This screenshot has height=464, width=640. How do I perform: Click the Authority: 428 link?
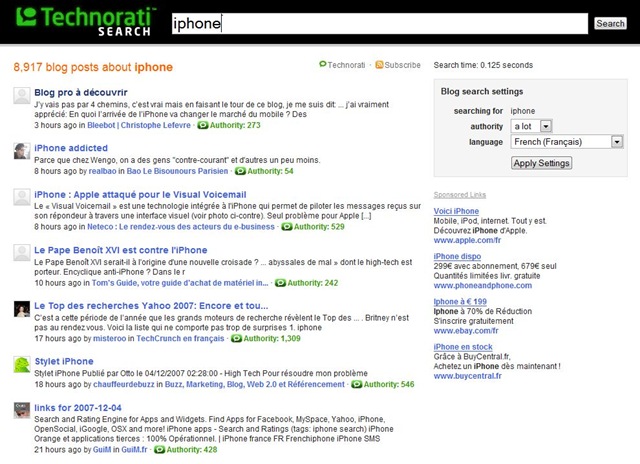pyautogui.click(x=192, y=450)
